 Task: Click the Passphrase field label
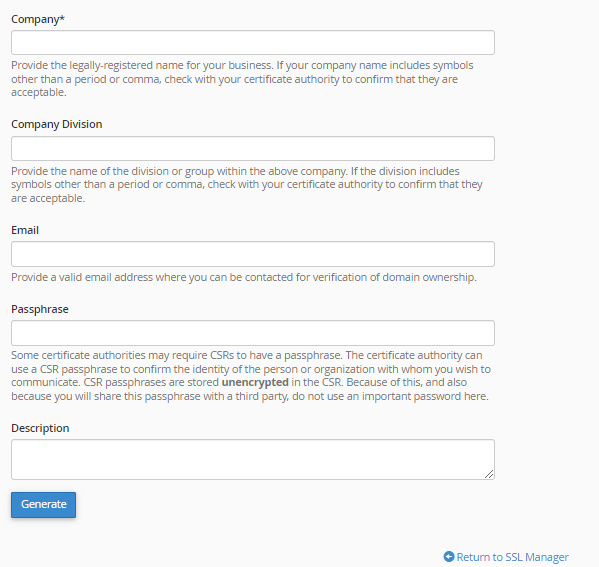pos(40,309)
